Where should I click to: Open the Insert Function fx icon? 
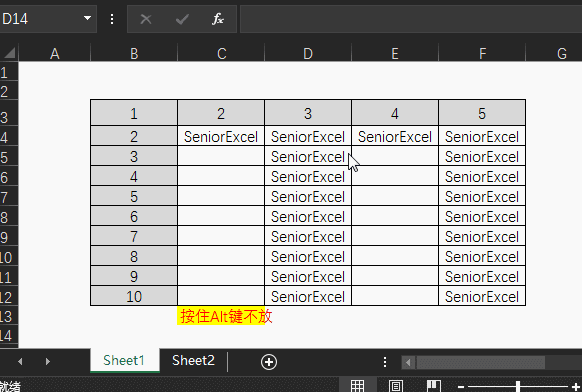[218, 19]
